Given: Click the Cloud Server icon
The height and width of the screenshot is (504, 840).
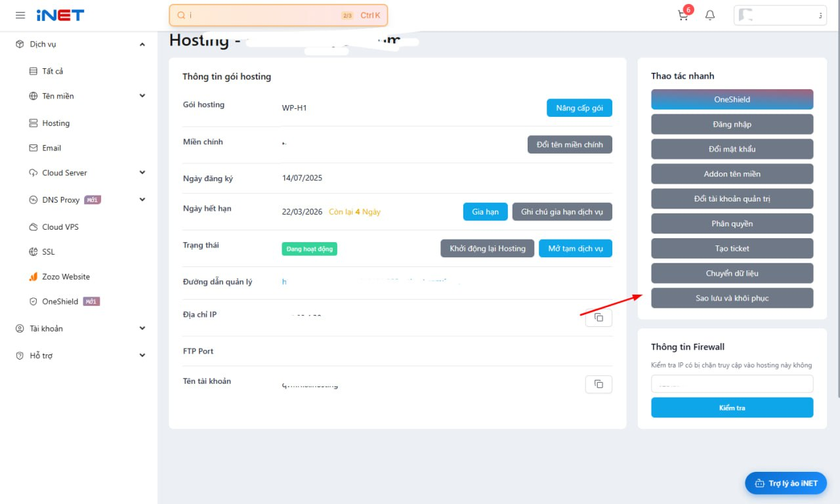Looking at the screenshot, I should [33, 173].
